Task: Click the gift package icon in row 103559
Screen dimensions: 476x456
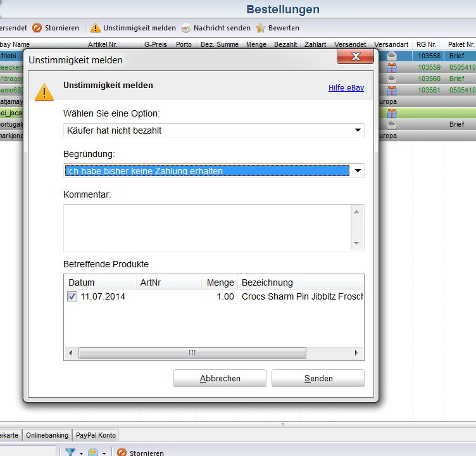Action: [392, 68]
